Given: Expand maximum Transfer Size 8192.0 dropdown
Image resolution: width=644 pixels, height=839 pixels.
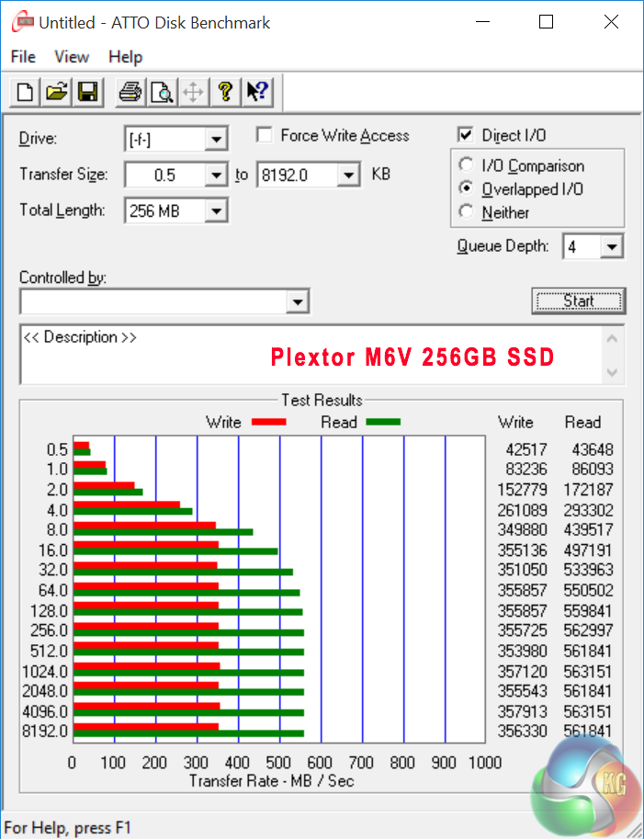Looking at the screenshot, I should [x=348, y=176].
